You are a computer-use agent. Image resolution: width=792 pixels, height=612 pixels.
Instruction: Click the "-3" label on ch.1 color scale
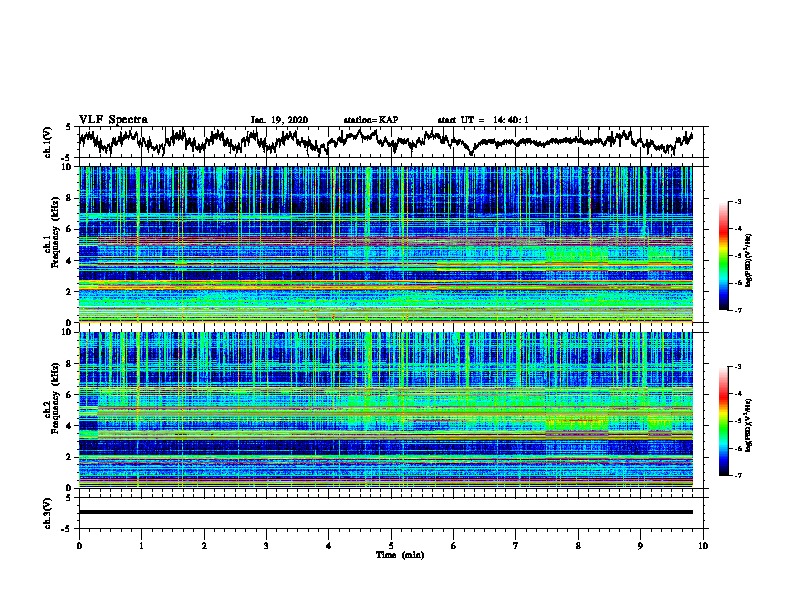click(738, 202)
